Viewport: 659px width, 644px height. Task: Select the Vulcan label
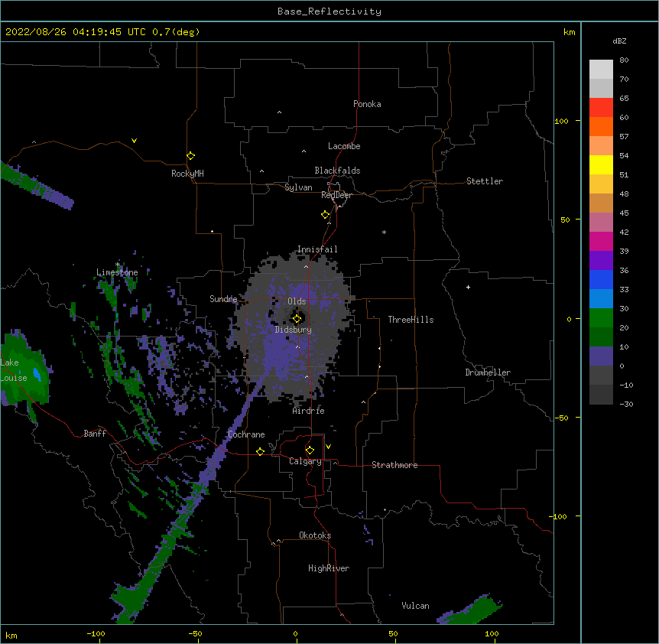(x=415, y=606)
